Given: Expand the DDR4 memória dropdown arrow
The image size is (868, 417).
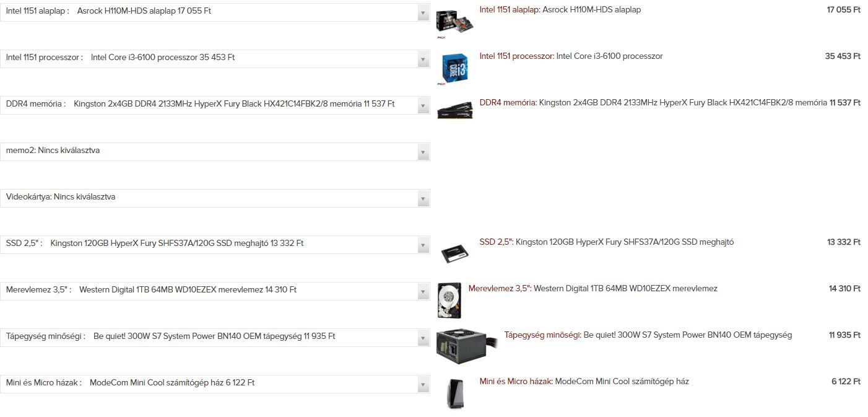Looking at the screenshot, I should click(x=423, y=106).
